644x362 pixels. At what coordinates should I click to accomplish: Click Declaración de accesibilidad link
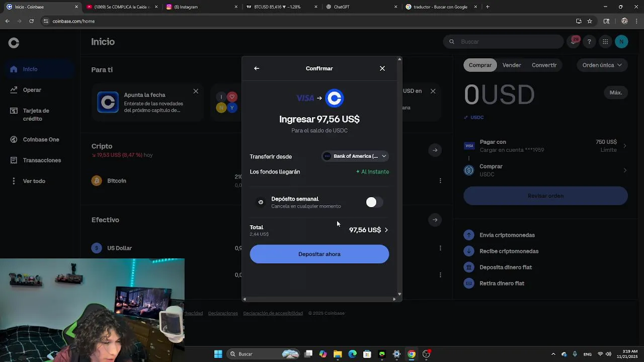[x=273, y=313]
